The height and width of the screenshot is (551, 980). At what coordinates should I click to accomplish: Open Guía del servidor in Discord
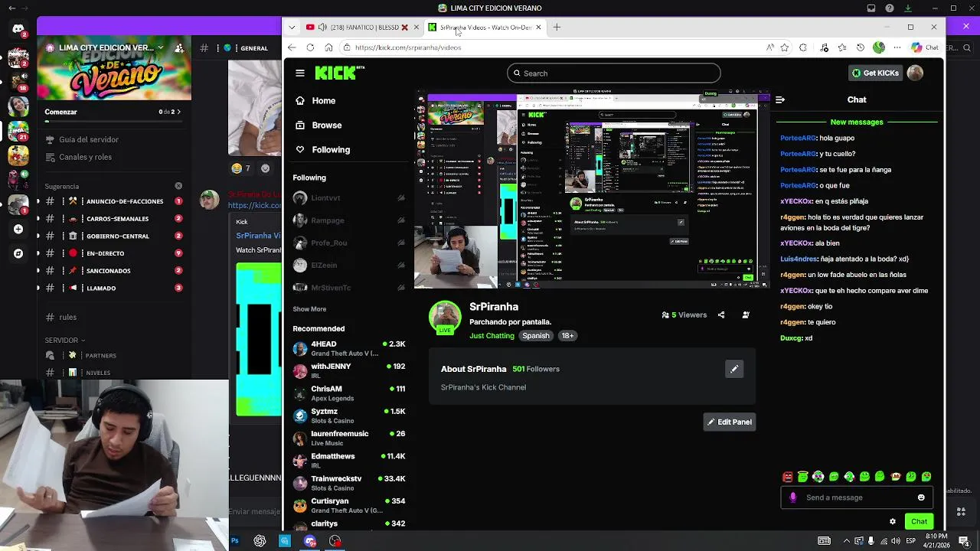click(115, 140)
